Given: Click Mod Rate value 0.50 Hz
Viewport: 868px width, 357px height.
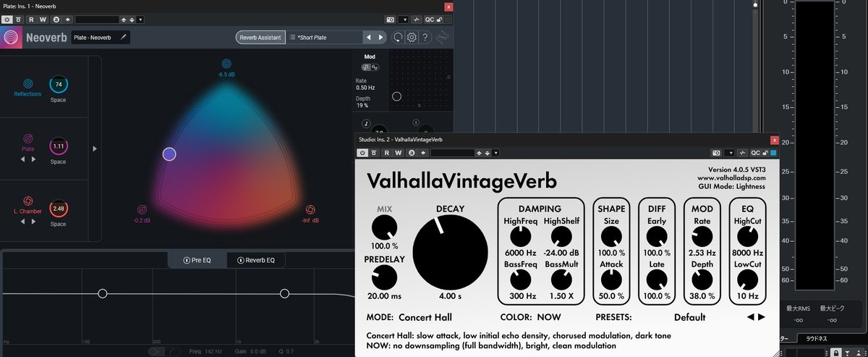Looking at the screenshot, I should pyautogui.click(x=365, y=88).
